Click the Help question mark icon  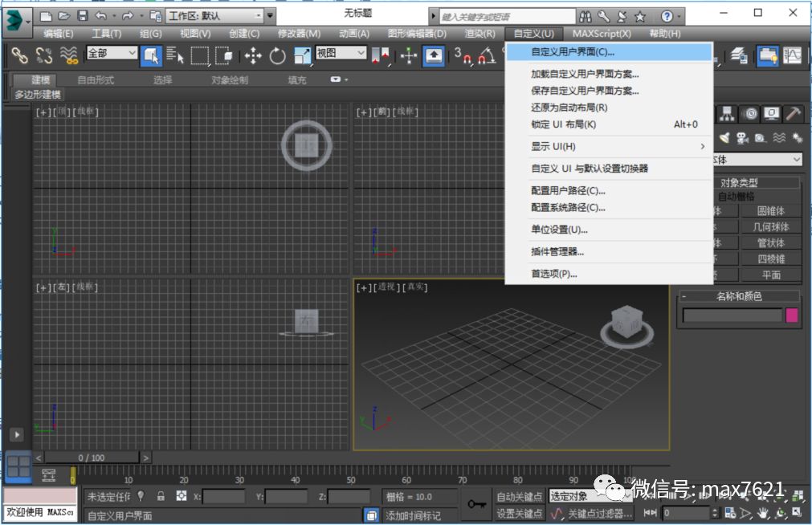tap(667, 17)
